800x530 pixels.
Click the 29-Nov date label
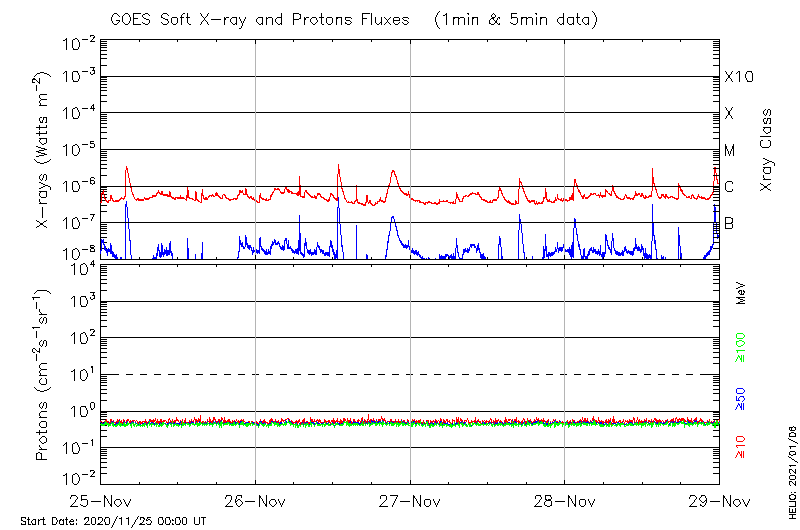(x=718, y=501)
